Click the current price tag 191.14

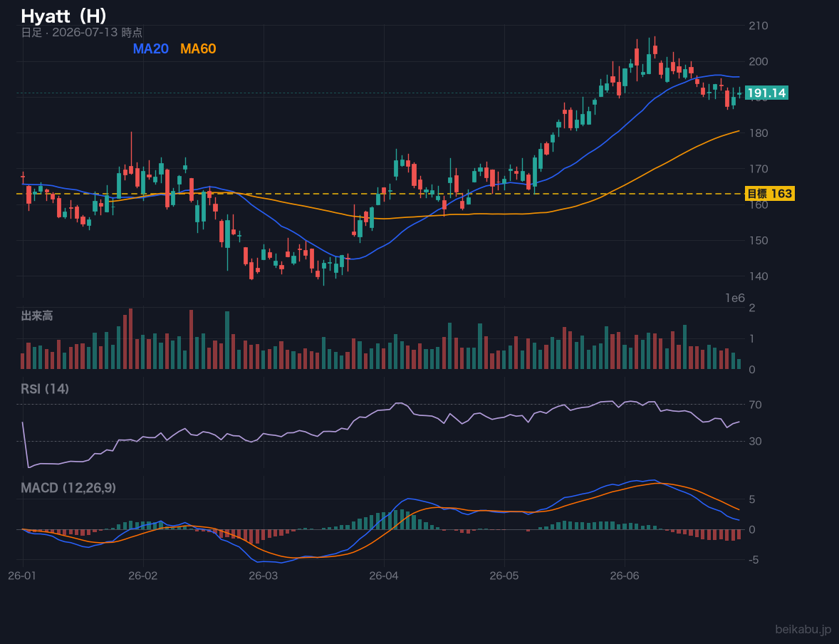(x=766, y=93)
